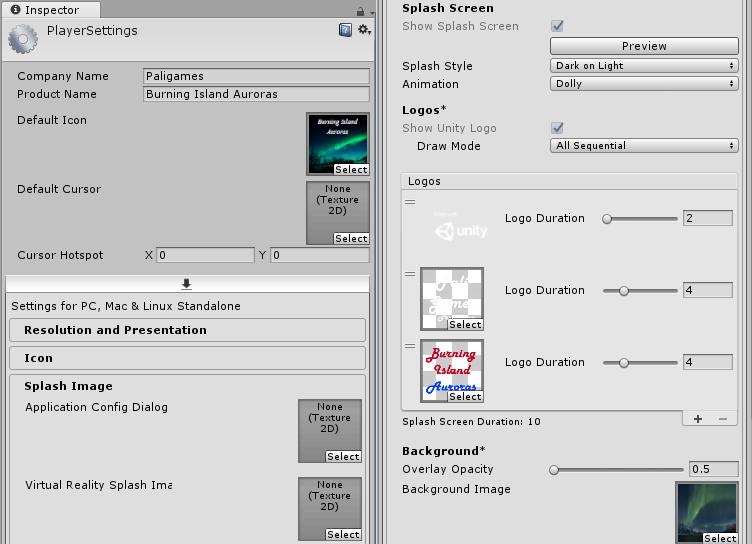Image resolution: width=752 pixels, height=544 pixels.
Task: Select a new Default Icon texture
Action: (352, 169)
